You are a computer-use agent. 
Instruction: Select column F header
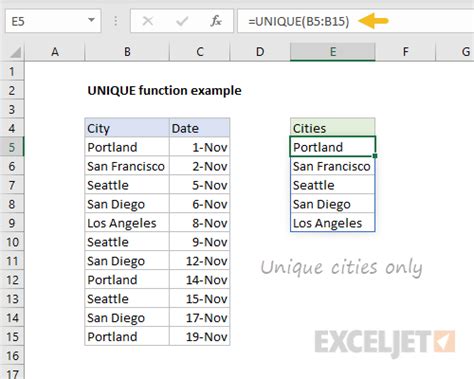pos(405,52)
